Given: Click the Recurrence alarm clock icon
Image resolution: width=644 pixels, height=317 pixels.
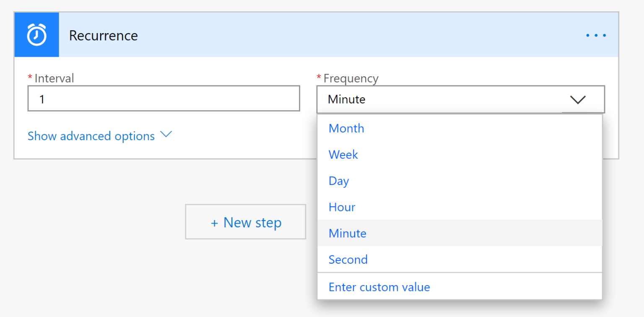Looking at the screenshot, I should 36,34.
